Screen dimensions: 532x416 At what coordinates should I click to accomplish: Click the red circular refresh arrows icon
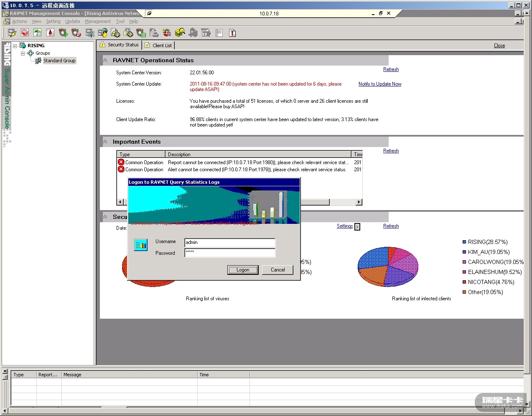167,33
